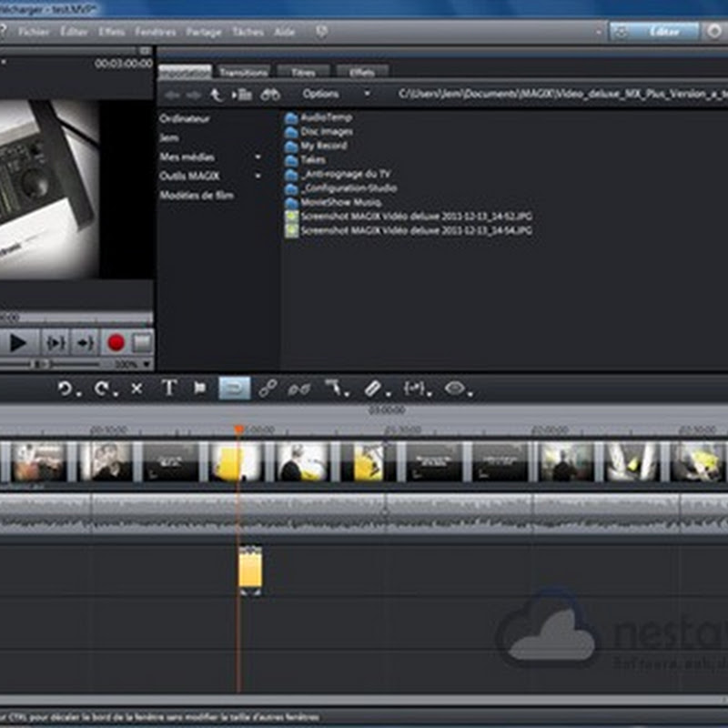Expand the Mes médias dropdown arrow
This screenshot has height=728, width=728.
pyautogui.click(x=258, y=157)
